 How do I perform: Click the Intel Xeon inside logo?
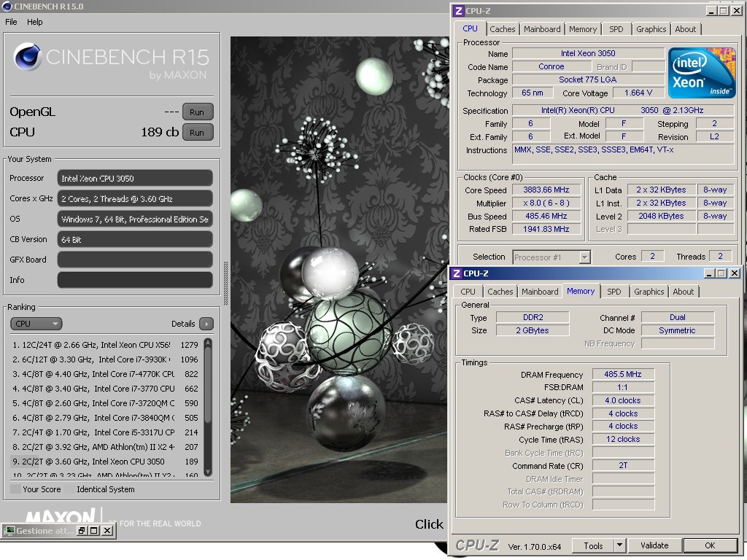click(702, 72)
